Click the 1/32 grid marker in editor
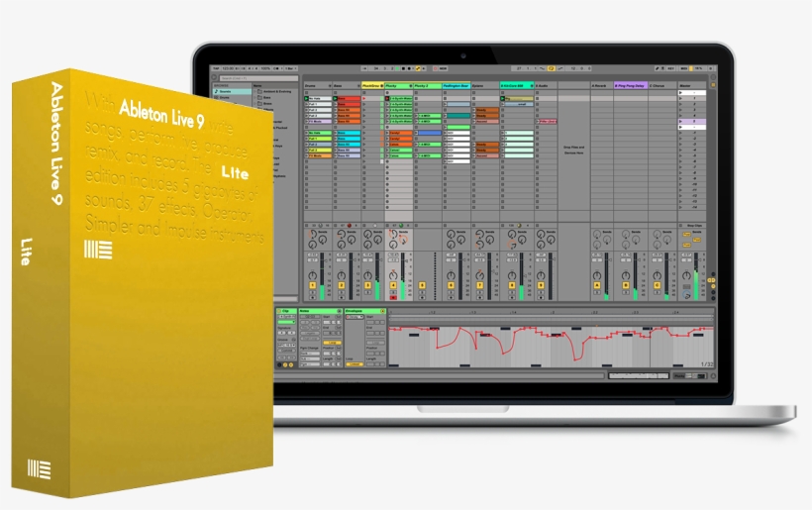Viewport: 812px width, 510px height. pos(707,364)
